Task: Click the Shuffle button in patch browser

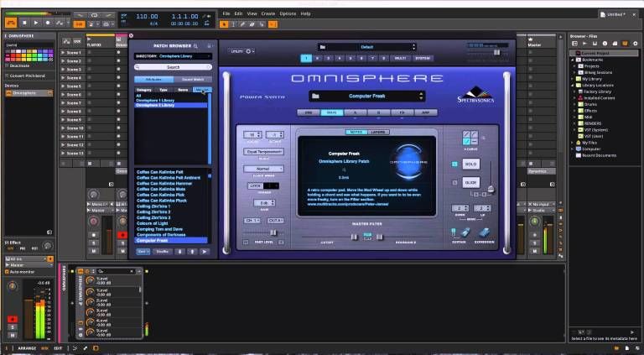Action: pos(163,252)
